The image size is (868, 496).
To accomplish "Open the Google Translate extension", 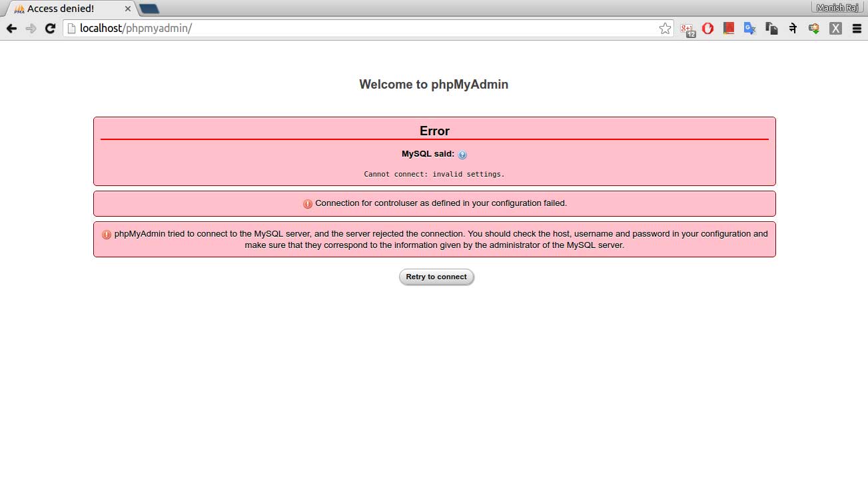I will [x=750, y=29].
